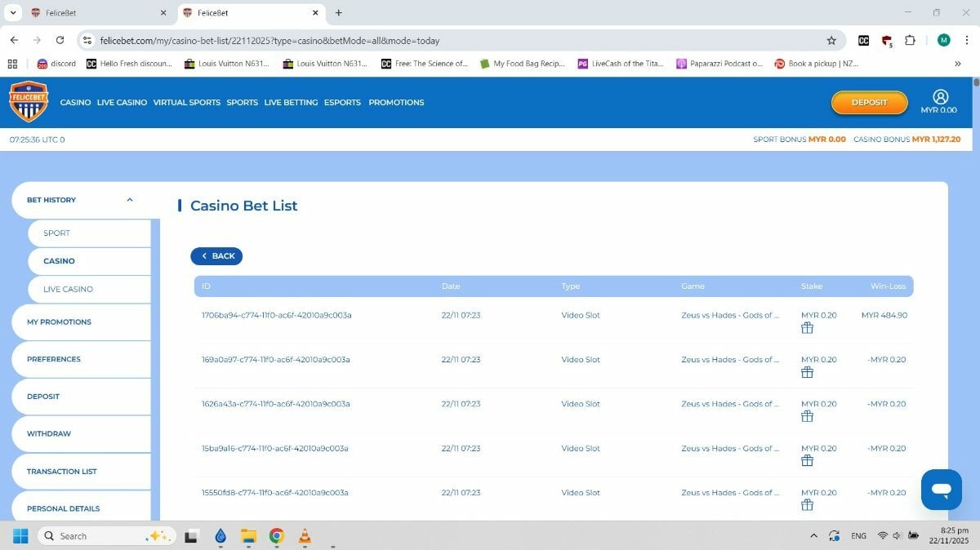Open Transaction List in the sidebar

[x=62, y=472]
